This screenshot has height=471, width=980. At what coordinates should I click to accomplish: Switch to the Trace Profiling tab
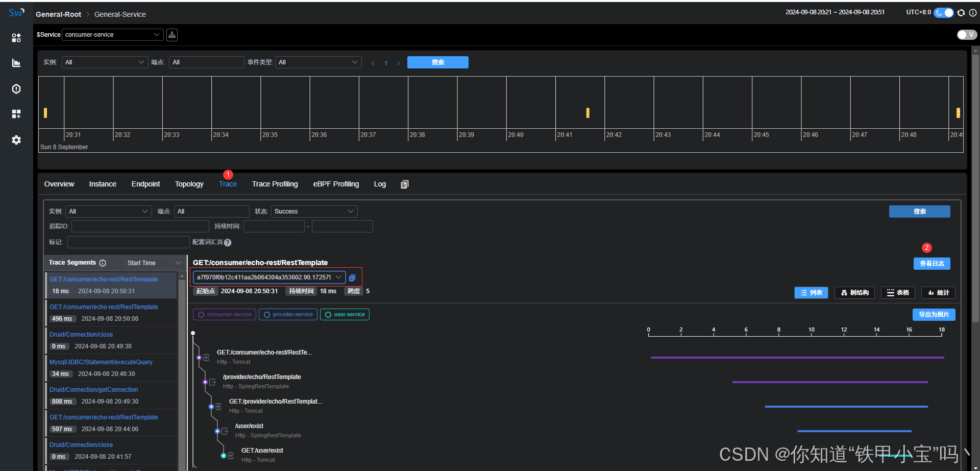(275, 184)
